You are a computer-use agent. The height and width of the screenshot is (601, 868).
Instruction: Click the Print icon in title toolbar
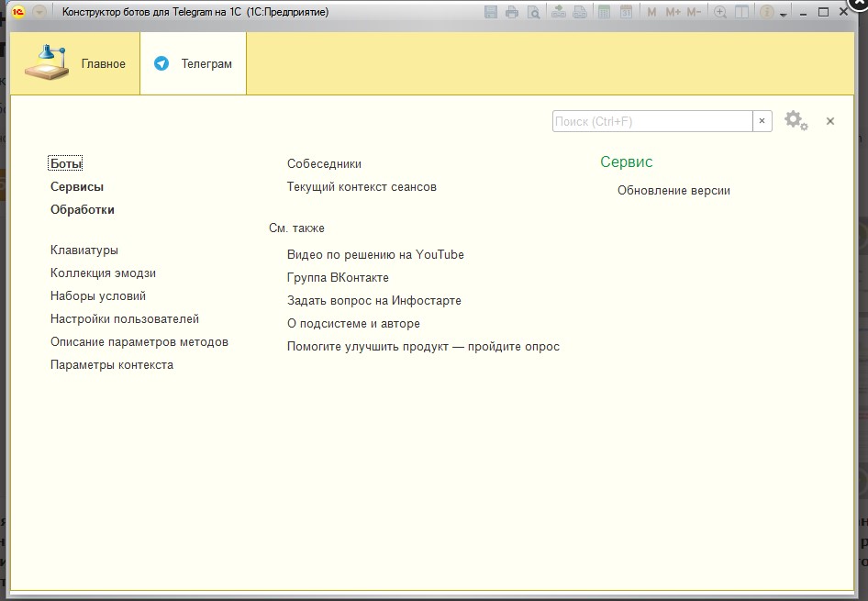512,12
